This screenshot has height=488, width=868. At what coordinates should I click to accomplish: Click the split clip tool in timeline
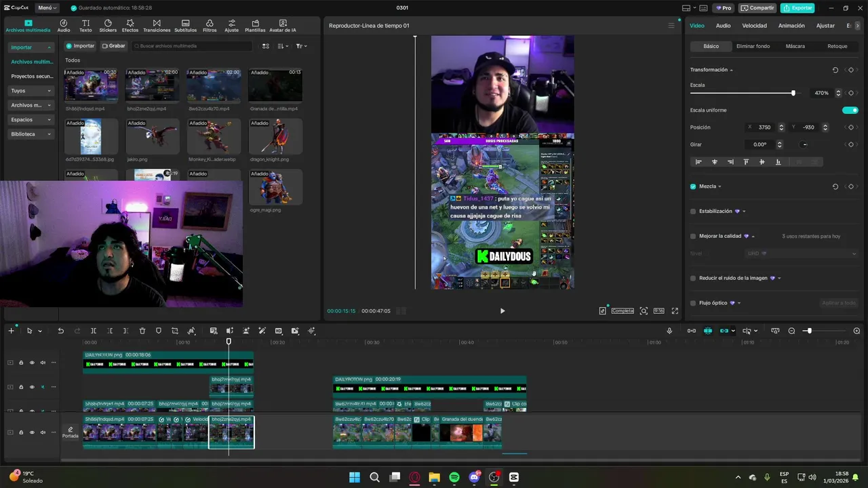pyautogui.click(x=94, y=331)
